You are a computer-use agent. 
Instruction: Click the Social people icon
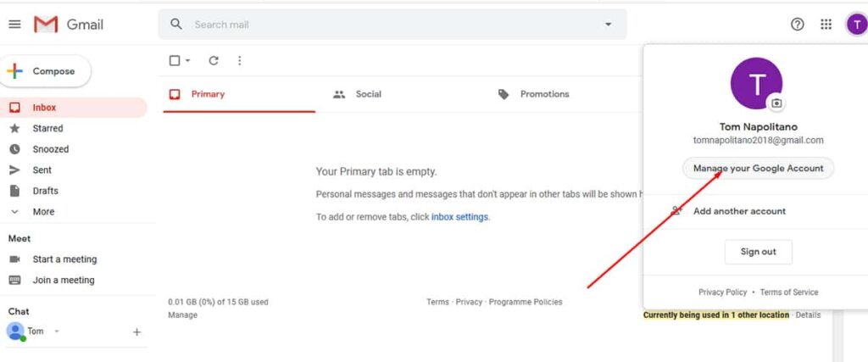pyautogui.click(x=339, y=94)
